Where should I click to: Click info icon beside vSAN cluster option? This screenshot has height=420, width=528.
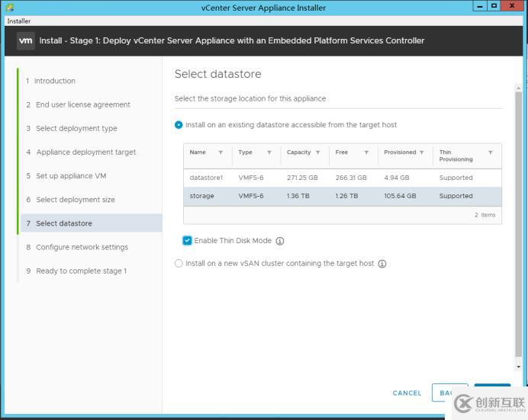(382, 264)
